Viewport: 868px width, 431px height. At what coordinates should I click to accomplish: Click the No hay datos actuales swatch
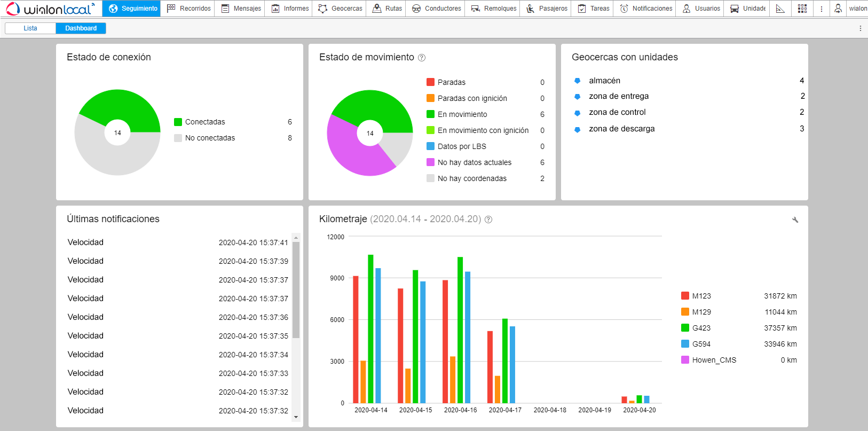click(x=430, y=162)
